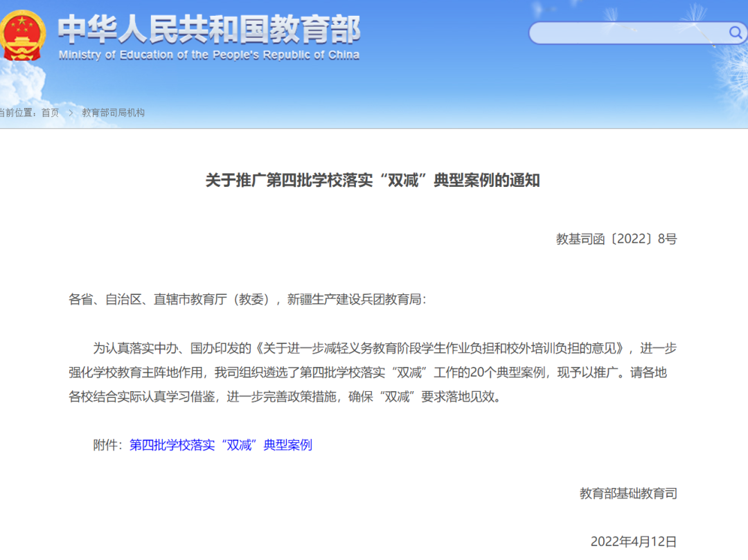The image size is (748, 560).
Task: Click the national emblem logo
Action: coord(22,36)
